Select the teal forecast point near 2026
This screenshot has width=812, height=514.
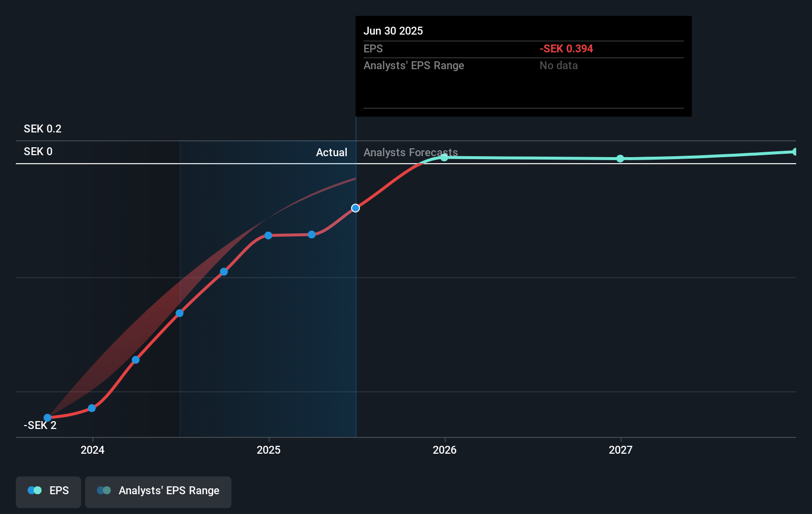click(444, 158)
